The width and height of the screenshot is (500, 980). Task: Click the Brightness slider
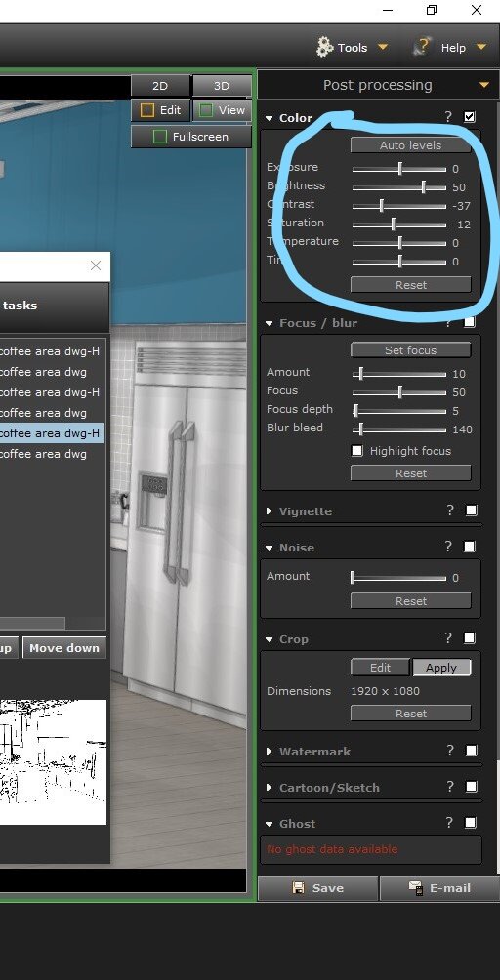click(x=399, y=186)
